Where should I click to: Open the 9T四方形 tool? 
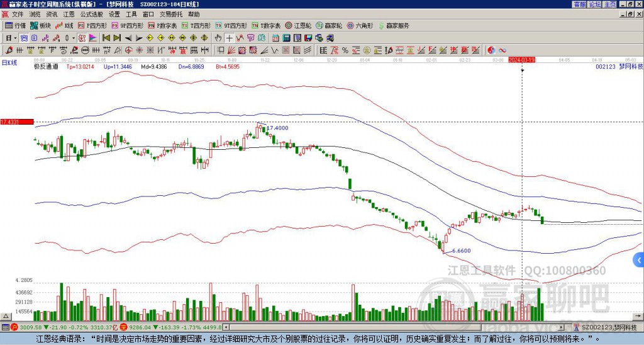[231, 25]
